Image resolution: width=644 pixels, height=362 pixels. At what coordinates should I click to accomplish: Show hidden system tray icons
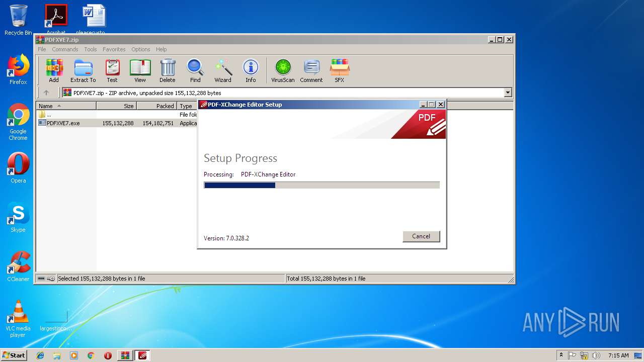[561, 355]
